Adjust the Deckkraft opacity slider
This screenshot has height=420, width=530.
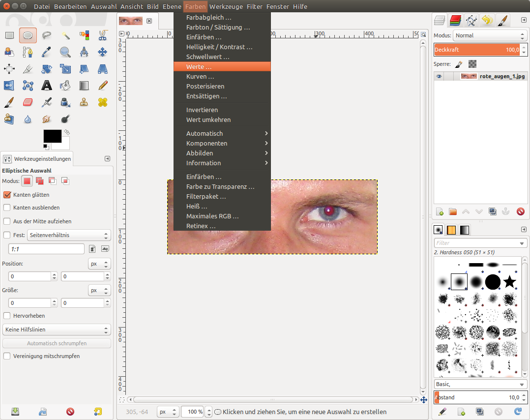click(x=477, y=50)
